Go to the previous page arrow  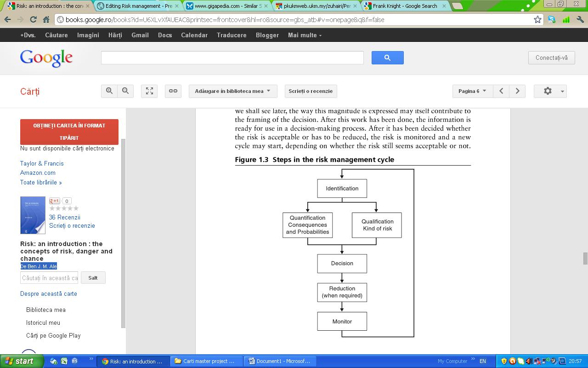point(501,91)
